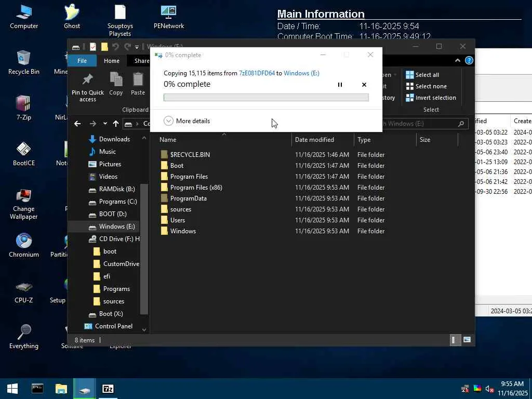Open the 7zE081DFD64 source link
Image resolution: width=532 pixels, height=399 pixels.
point(257,73)
